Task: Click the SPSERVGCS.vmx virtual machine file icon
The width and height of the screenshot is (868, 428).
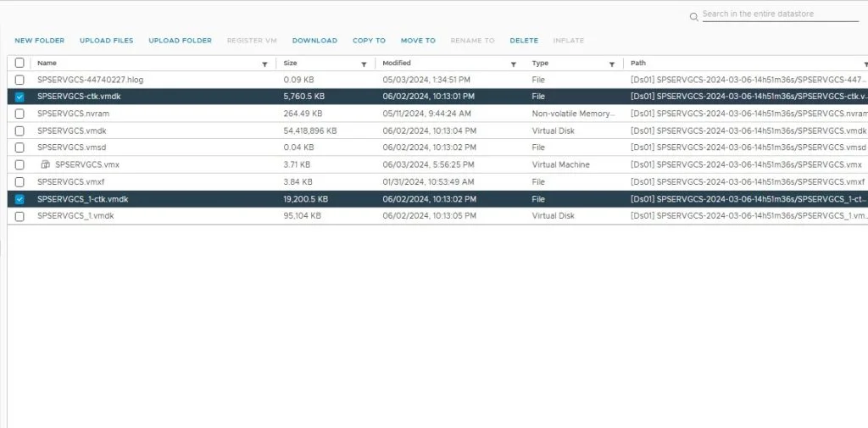Action: [x=46, y=164]
